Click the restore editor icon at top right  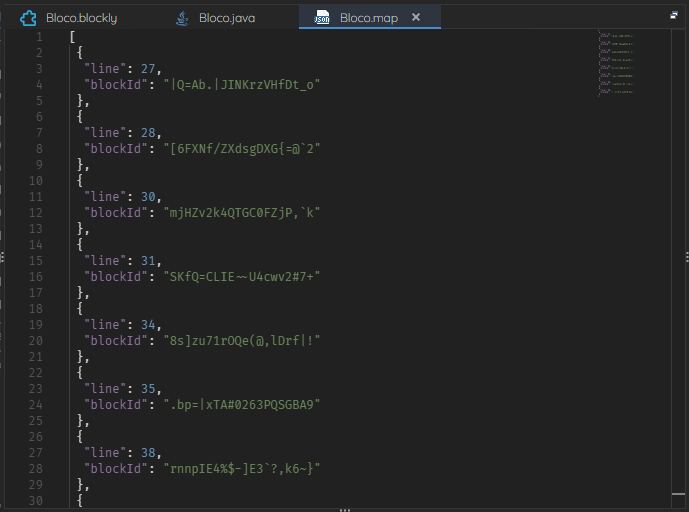(674, 15)
